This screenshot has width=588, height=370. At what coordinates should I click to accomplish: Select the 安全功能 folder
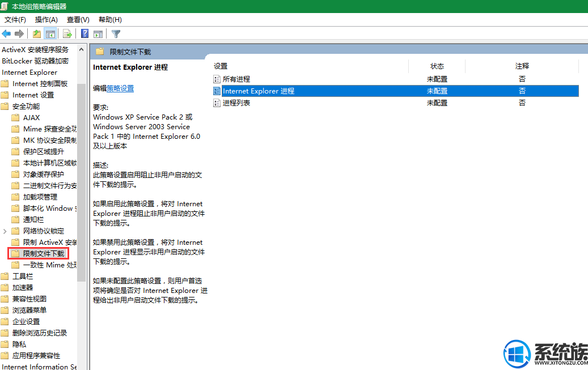click(x=20, y=106)
